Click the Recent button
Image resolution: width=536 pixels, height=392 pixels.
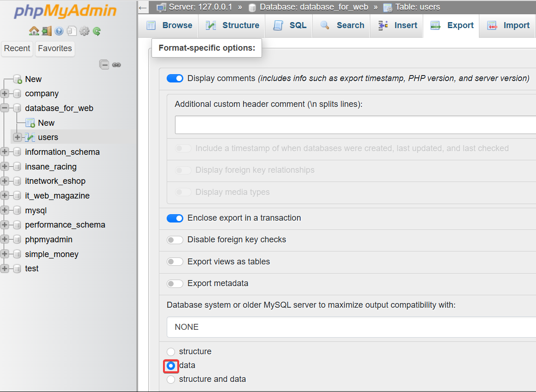pos(17,48)
